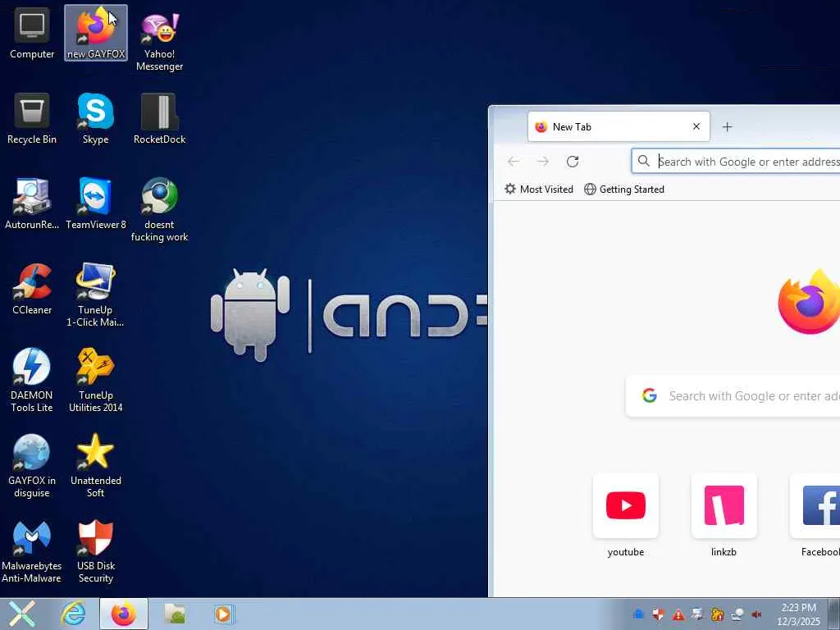
Task: Select the Unattended Soft star shortcut
Action: point(95,466)
